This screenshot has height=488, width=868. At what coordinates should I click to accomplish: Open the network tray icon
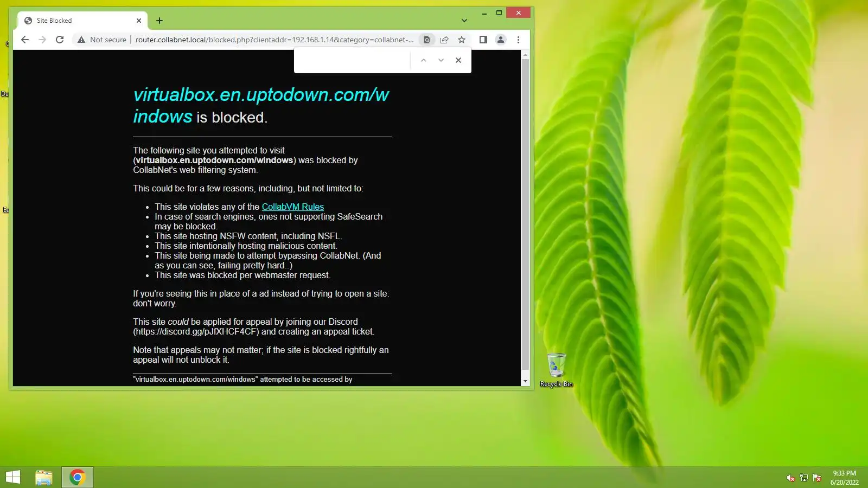click(x=804, y=478)
